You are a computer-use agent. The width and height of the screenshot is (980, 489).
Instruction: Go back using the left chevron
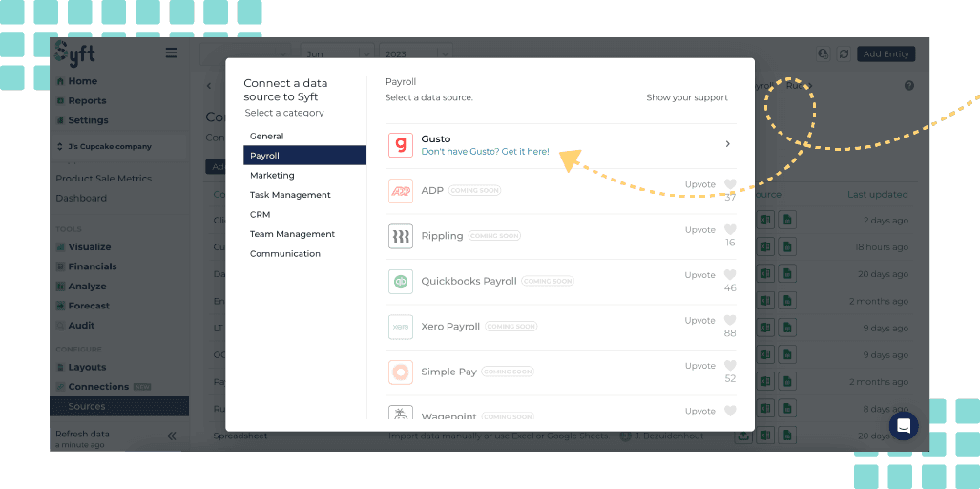click(x=209, y=86)
